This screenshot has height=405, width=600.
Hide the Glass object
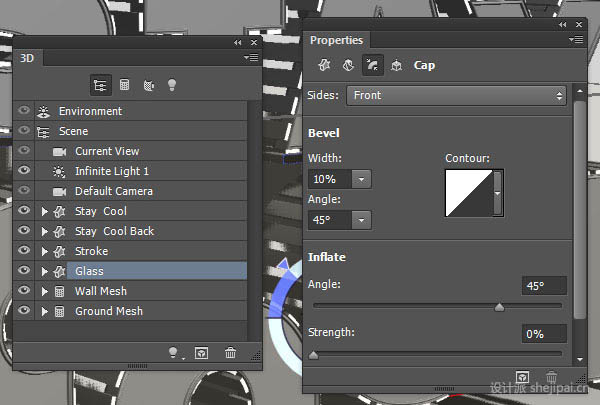click(x=24, y=270)
